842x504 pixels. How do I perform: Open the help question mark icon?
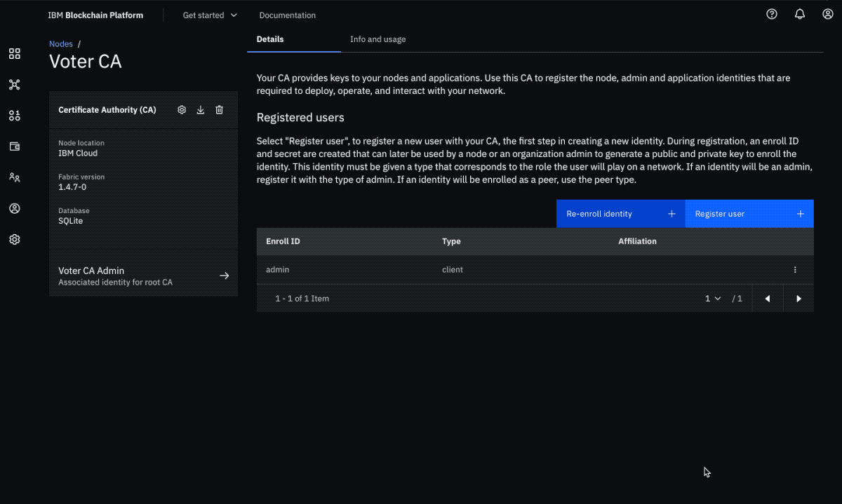click(x=772, y=14)
